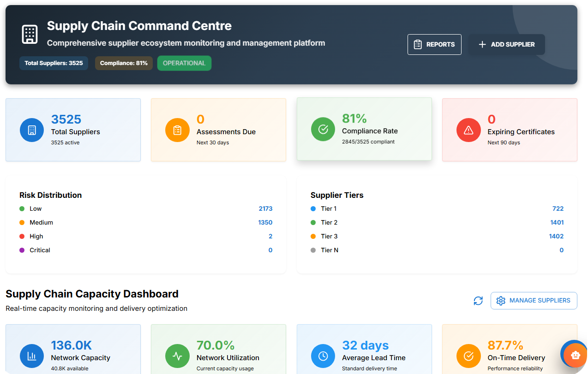This screenshot has width=588, height=374.
Task: Click the Add Supplier button
Action: pyautogui.click(x=507, y=44)
